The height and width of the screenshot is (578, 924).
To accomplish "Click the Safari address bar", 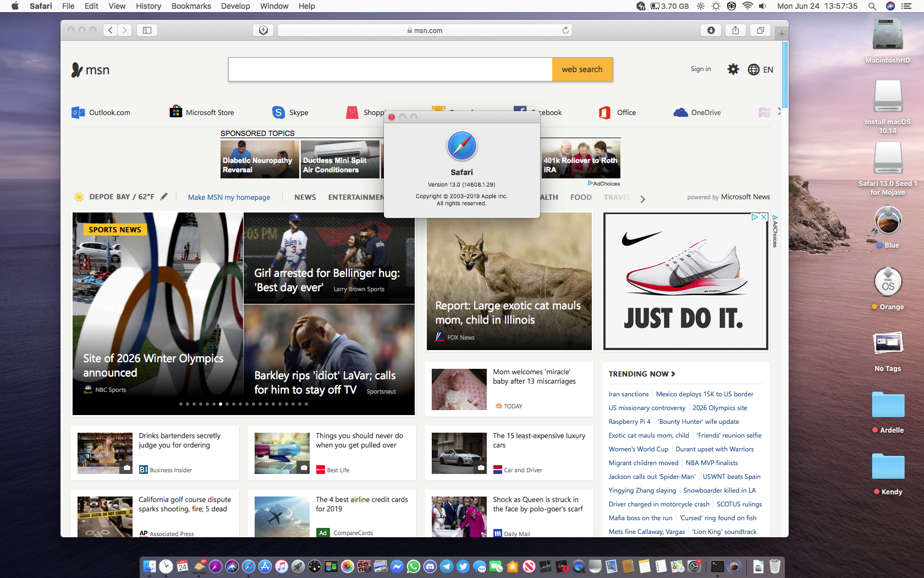I will click(x=425, y=30).
